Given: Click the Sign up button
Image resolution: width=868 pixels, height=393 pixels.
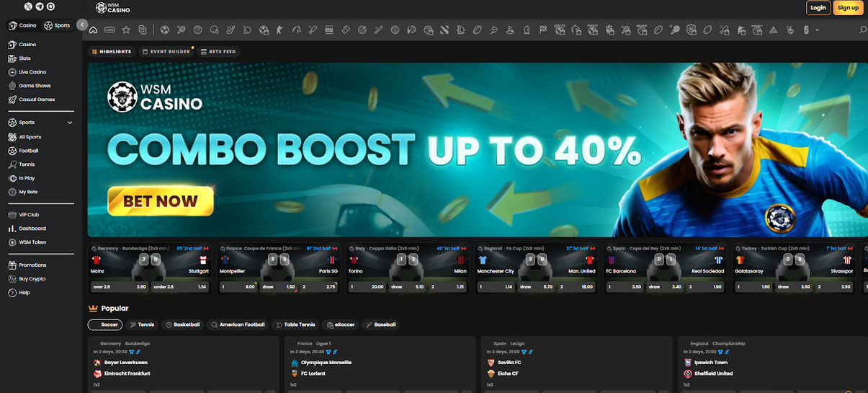Looking at the screenshot, I should point(849,8).
